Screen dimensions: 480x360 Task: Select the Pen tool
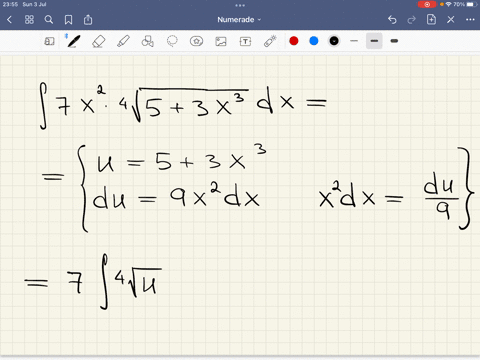[x=73, y=41]
